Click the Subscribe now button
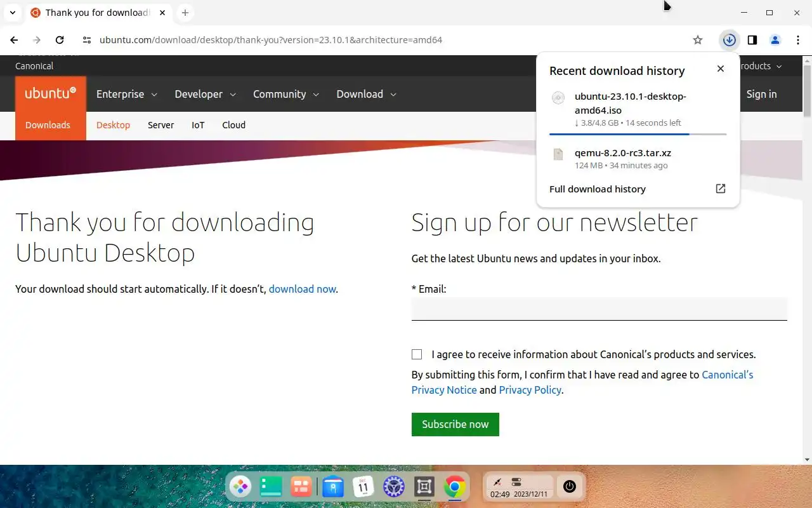This screenshot has height=508, width=812. click(455, 424)
